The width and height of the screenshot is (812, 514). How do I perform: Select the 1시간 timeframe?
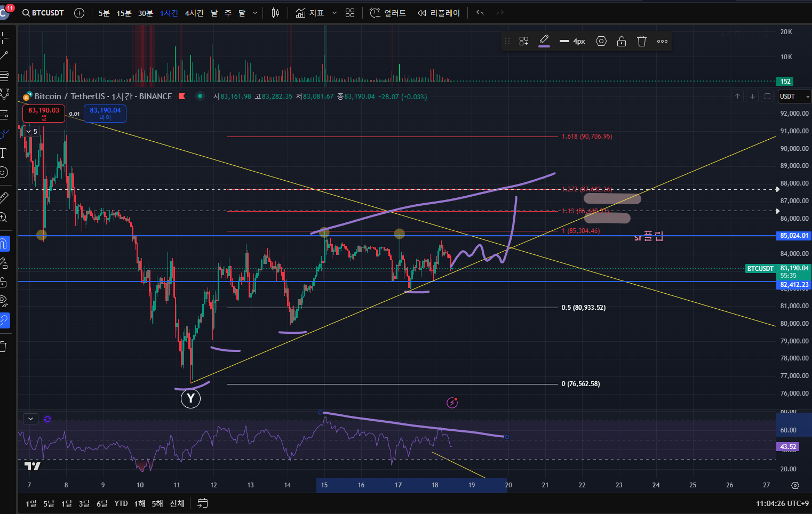coord(169,13)
